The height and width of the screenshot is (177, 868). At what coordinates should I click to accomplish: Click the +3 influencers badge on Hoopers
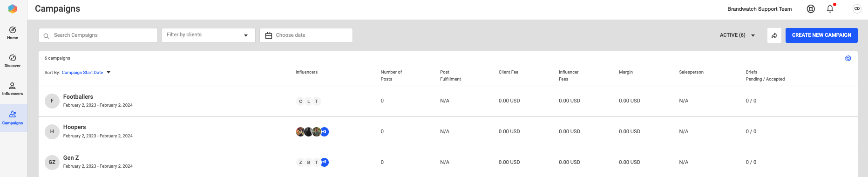point(325,132)
